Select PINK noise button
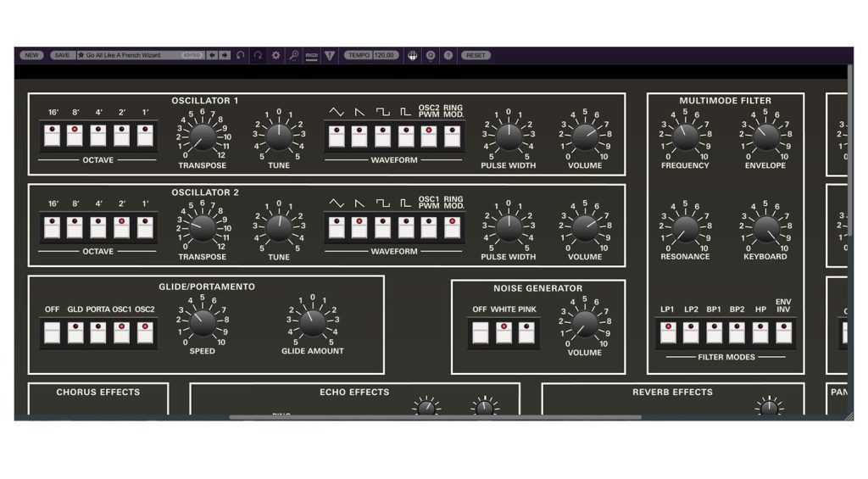Screen dimensions: 868x479 (526, 333)
